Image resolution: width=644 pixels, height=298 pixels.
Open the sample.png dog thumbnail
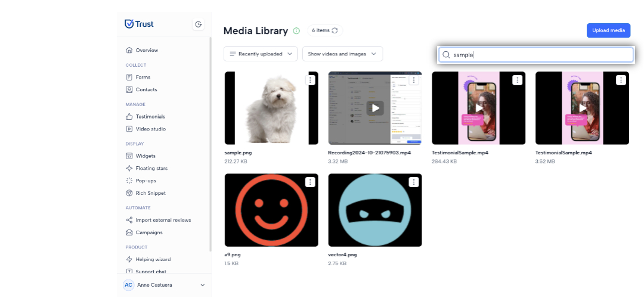click(x=271, y=108)
